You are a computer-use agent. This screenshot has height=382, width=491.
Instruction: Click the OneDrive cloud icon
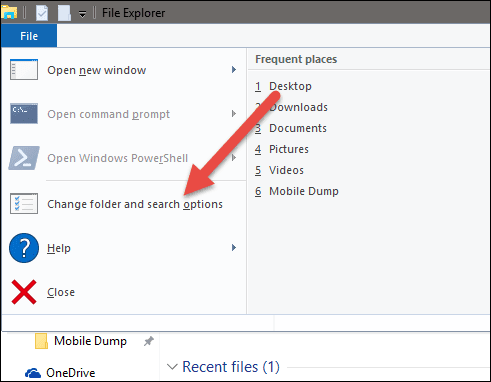[33, 373]
